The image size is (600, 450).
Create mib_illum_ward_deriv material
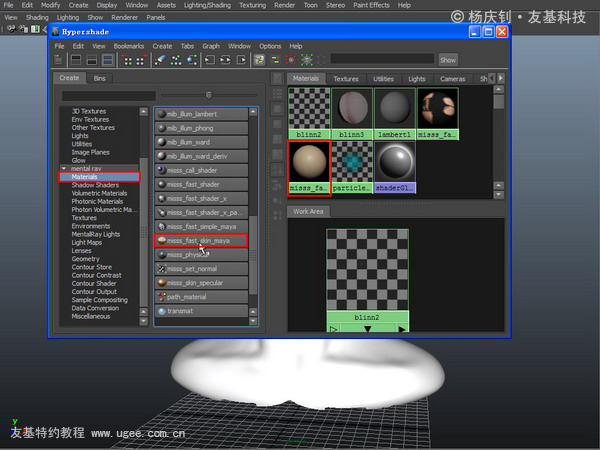click(x=201, y=156)
